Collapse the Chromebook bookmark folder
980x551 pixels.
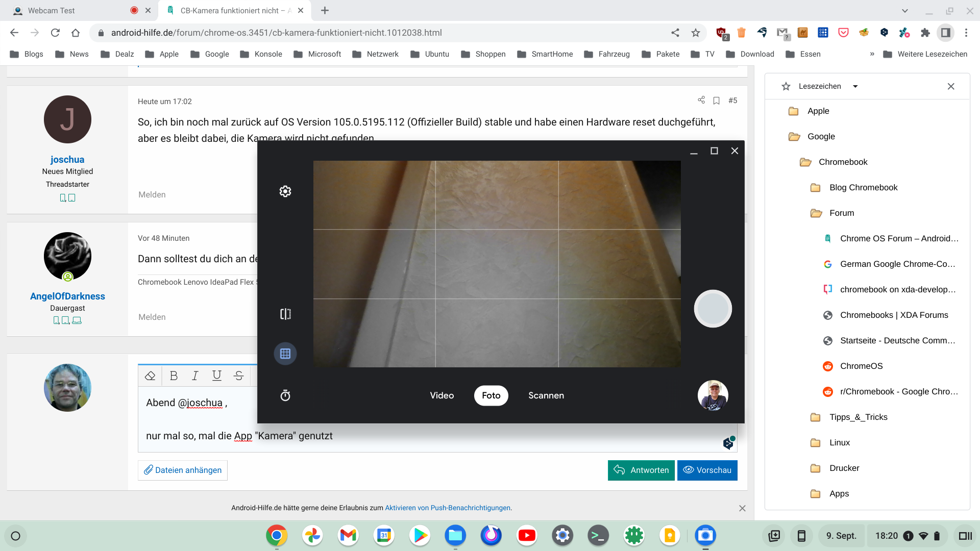pos(842,162)
